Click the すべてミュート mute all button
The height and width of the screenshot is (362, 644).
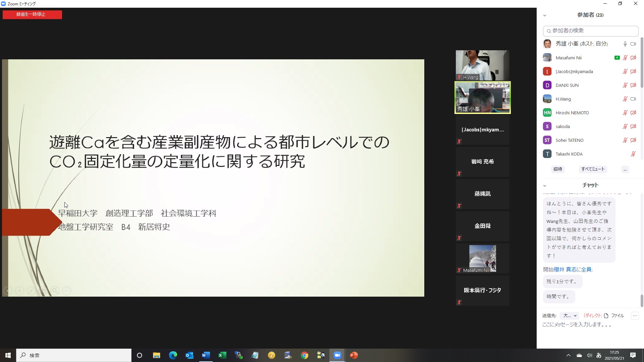(592, 169)
